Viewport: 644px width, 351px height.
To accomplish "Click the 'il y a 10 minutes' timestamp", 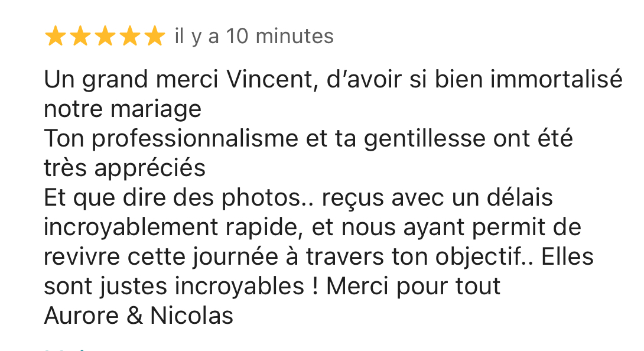I will 254,36.
